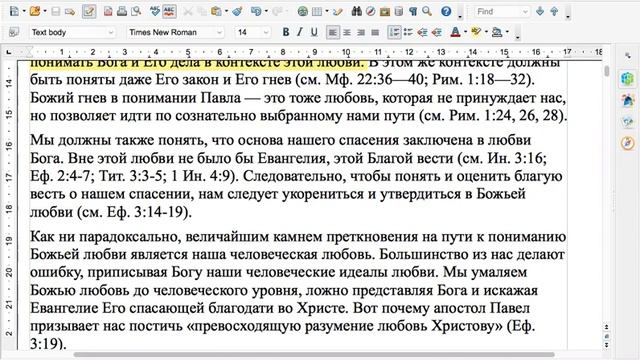Screen dimensions: 640x360
Task: Apply yellow Highlighting color
Action: 476,32
